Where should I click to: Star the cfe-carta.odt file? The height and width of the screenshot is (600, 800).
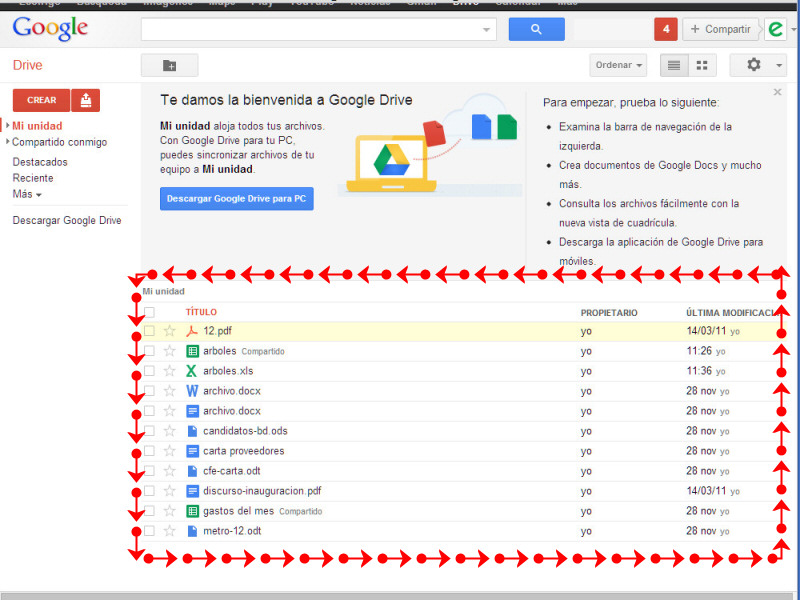[x=169, y=471]
